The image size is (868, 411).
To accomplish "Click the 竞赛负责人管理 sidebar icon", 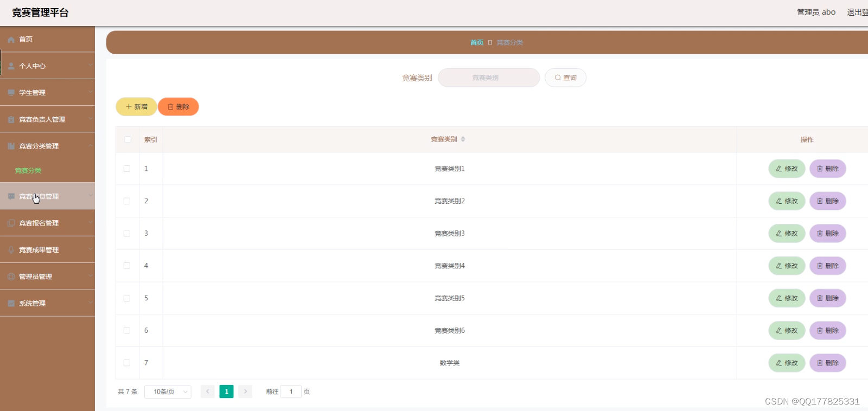I will (11, 119).
